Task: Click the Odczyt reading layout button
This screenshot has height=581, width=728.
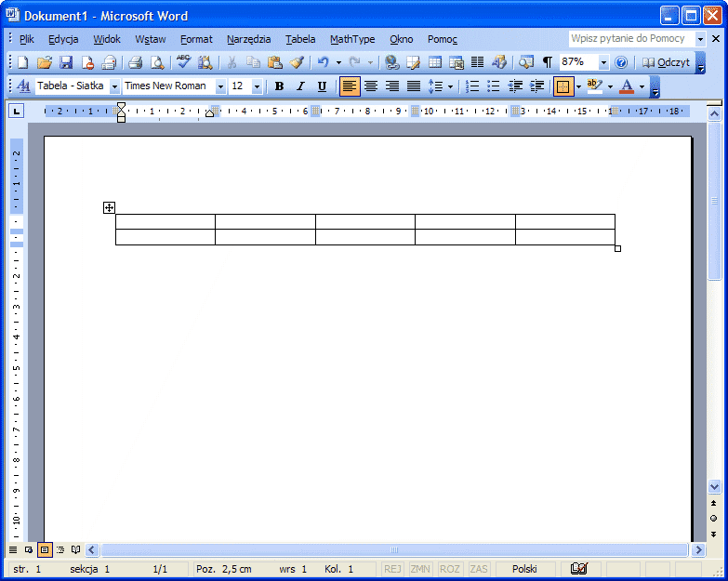Action: point(666,62)
